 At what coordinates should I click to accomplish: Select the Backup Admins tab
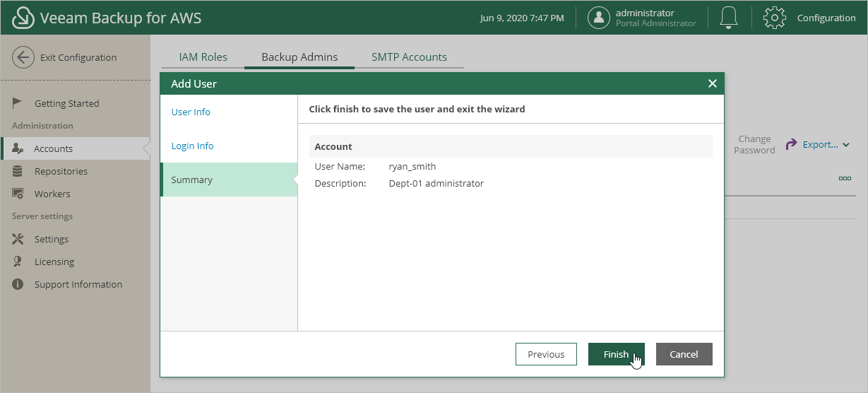(x=299, y=57)
